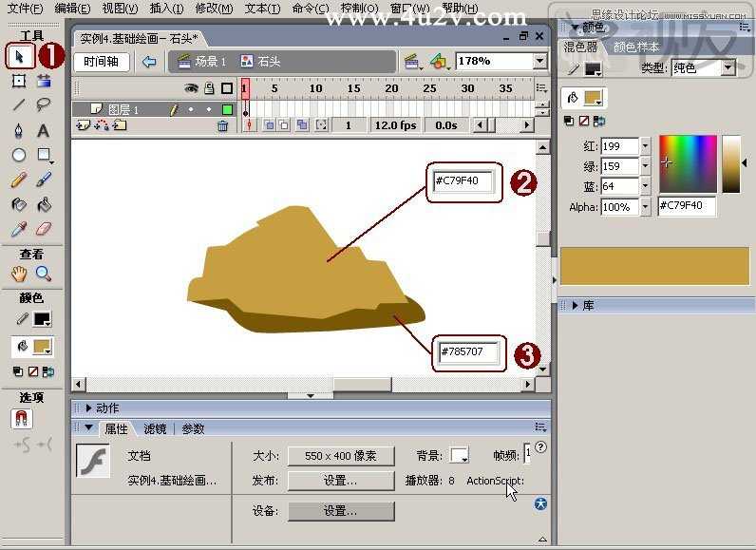Click the delete layer trash icon
The image size is (756, 550).
(222, 125)
